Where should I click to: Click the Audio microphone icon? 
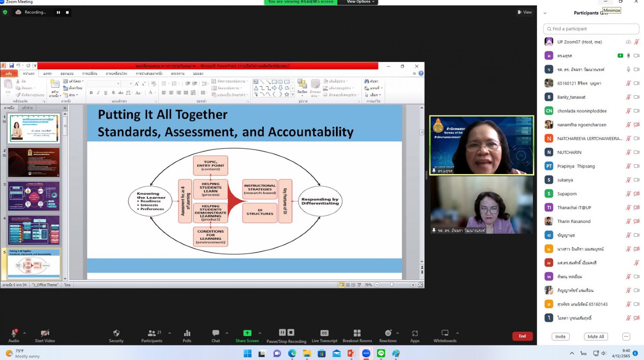pos(14,333)
